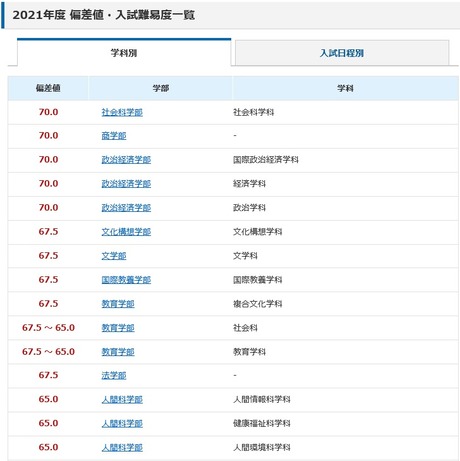Click the 67.5 value in 国際教養学部 row

click(x=48, y=280)
